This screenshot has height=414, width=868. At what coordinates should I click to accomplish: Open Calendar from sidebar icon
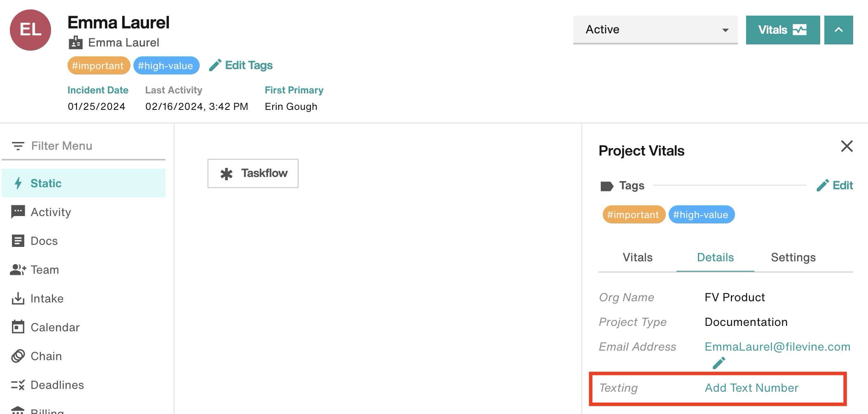[x=18, y=327]
